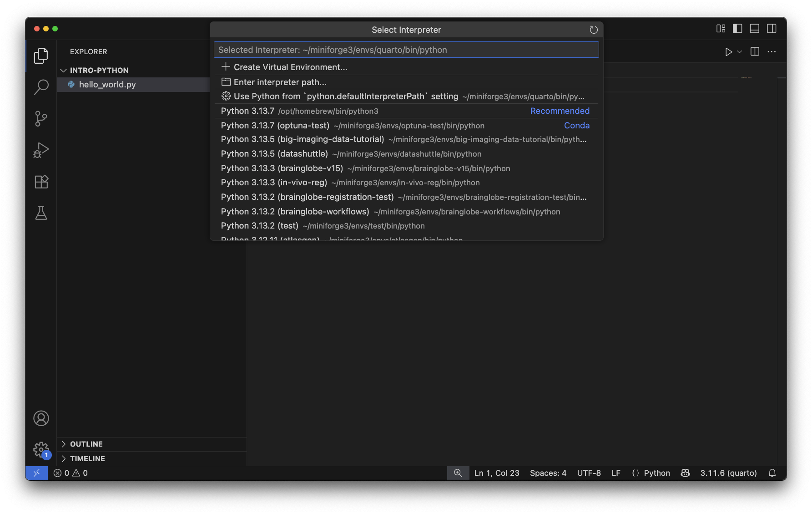
Task: Open the Extensions view
Action: (x=41, y=182)
